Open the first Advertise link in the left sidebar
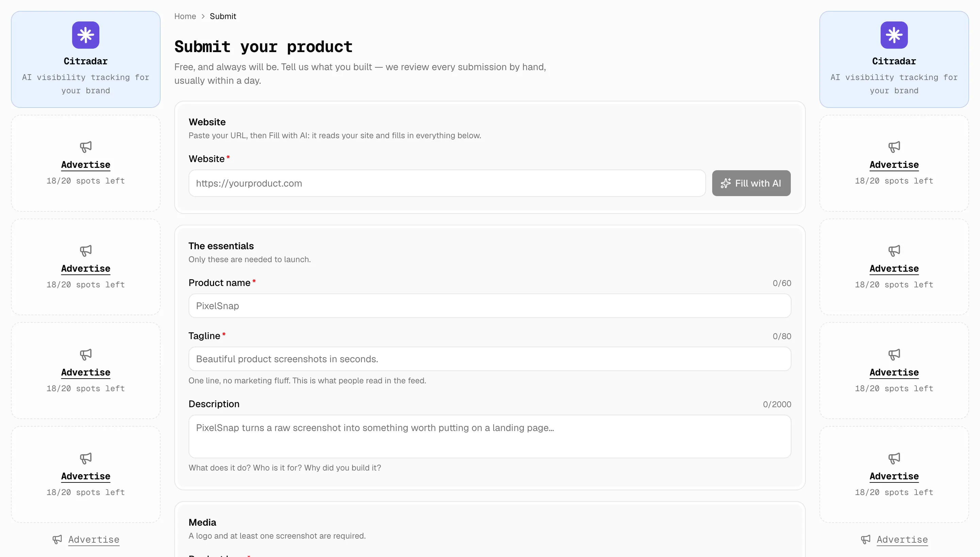 click(x=86, y=165)
